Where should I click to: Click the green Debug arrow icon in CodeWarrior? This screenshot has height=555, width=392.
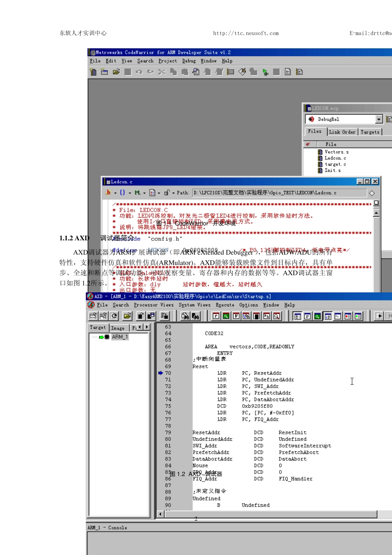(265, 72)
